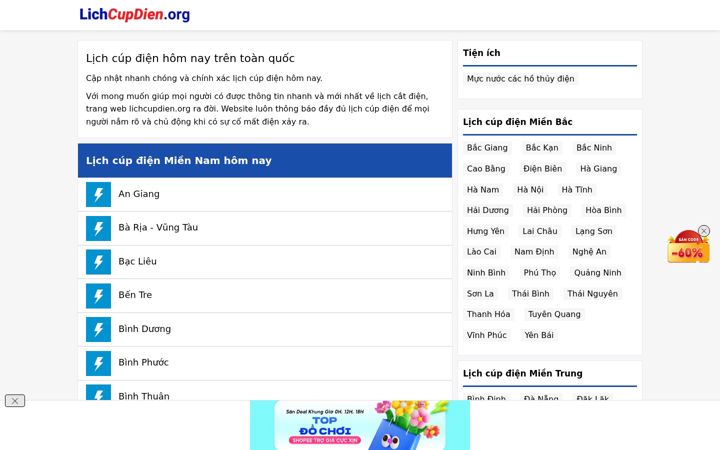The width and height of the screenshot is (720, 450).
Task: Select Ninh Bình province link
Action: point(486,273)
